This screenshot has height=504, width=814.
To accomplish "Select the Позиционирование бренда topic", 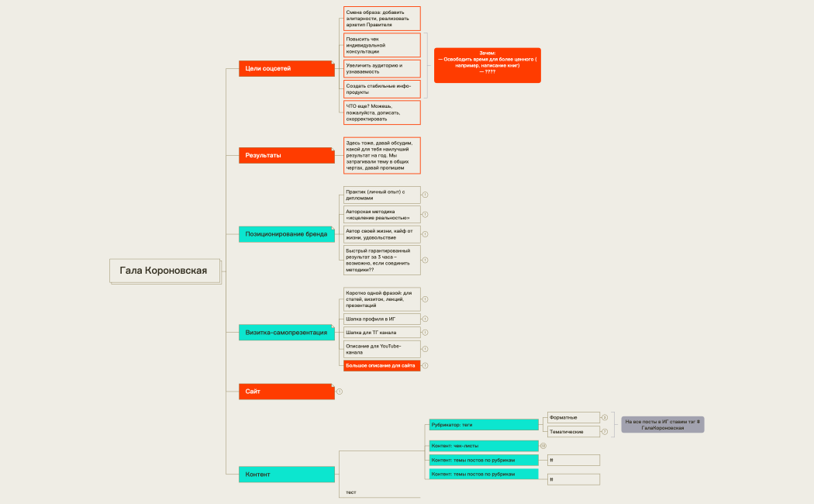I will click(x=285, y=233).
